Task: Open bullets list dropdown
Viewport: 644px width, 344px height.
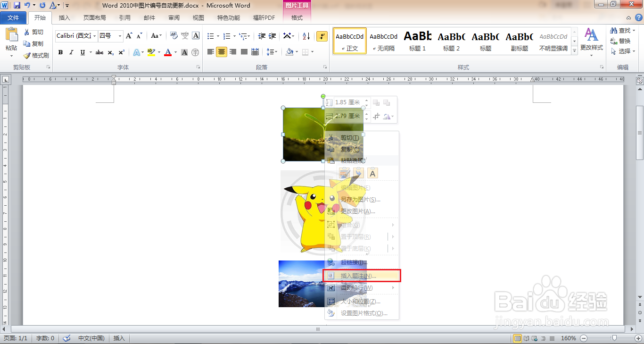Action: pos(218,36)
